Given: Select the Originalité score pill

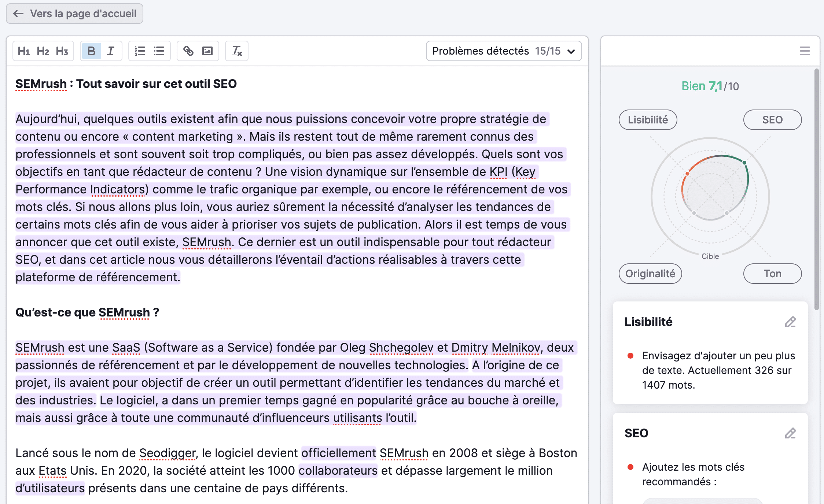Looking at the screenshot, I should 650,274.
